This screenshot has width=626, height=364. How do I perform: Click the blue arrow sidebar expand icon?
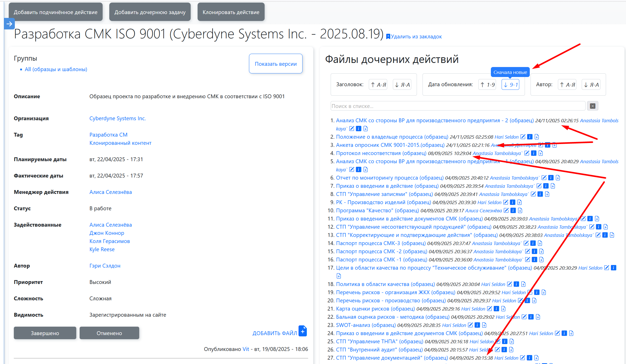[x=9, y=24]
